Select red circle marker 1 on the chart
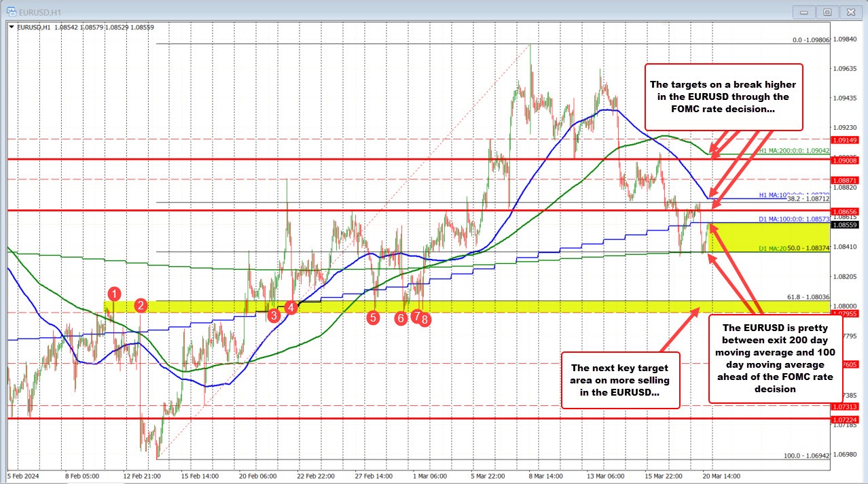This screenshot has height=484, width=868. 114,294
